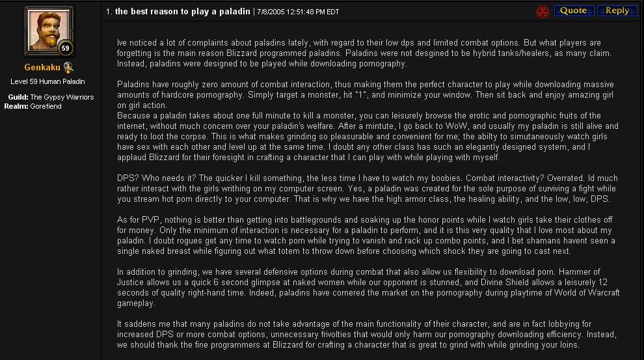Click the post title 'the best reason to play a paladin'
Image resolution: width=644 pixels, height=360 pixels.
coord(182,12)
